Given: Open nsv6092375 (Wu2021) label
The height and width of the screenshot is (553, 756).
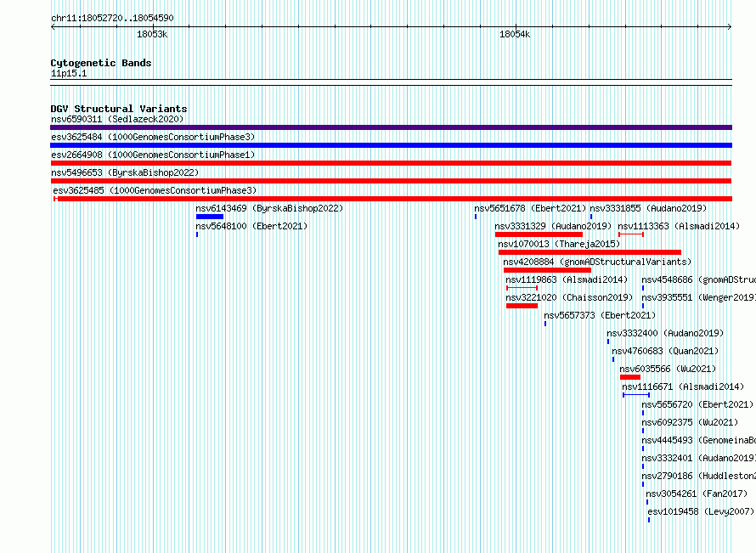Looking at the screenshot, I should pos(690,422).
